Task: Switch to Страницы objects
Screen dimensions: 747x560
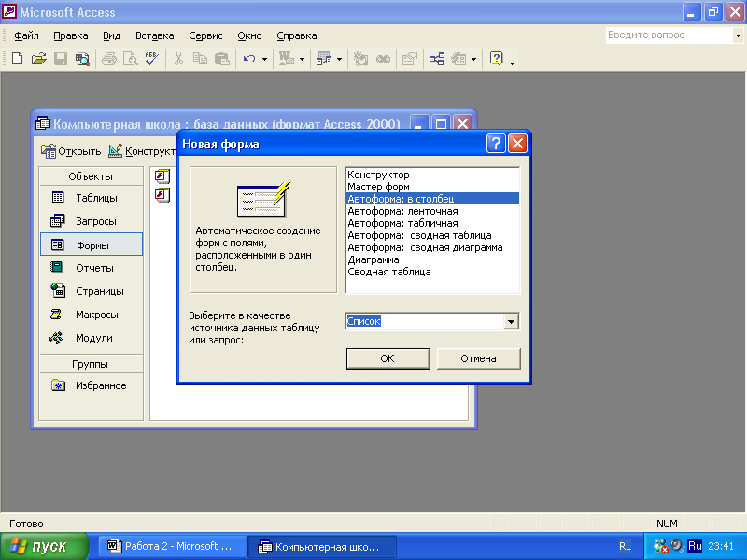Action: [91, 291]
